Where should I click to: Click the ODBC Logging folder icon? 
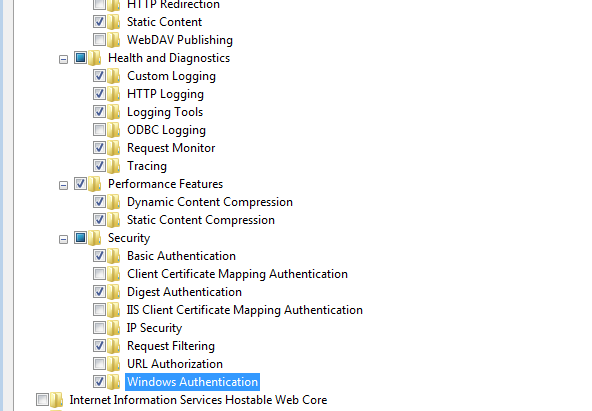pos(113,130)
